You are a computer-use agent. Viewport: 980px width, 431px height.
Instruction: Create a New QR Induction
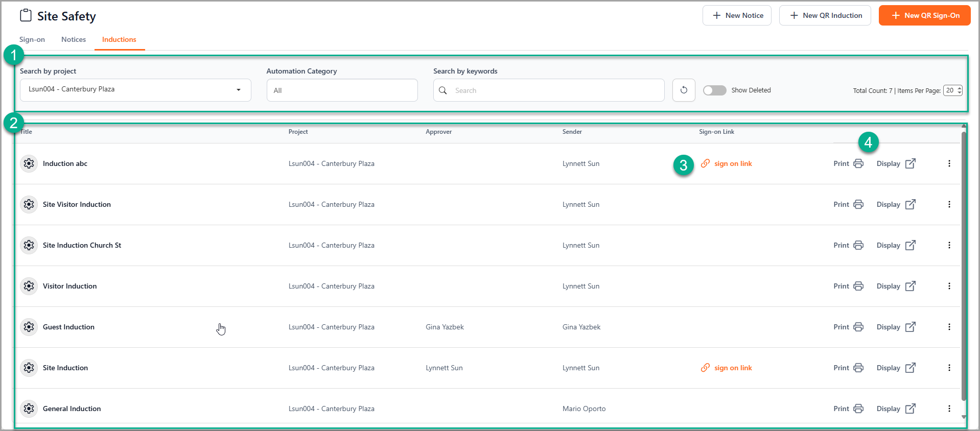(x=825, y=15)
